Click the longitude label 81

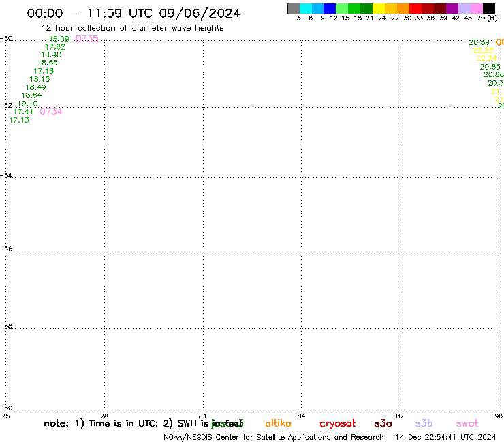[203, 416]
